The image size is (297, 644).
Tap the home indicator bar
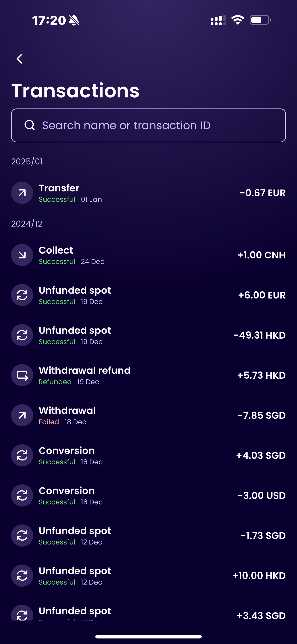click(x=148, y=636)
